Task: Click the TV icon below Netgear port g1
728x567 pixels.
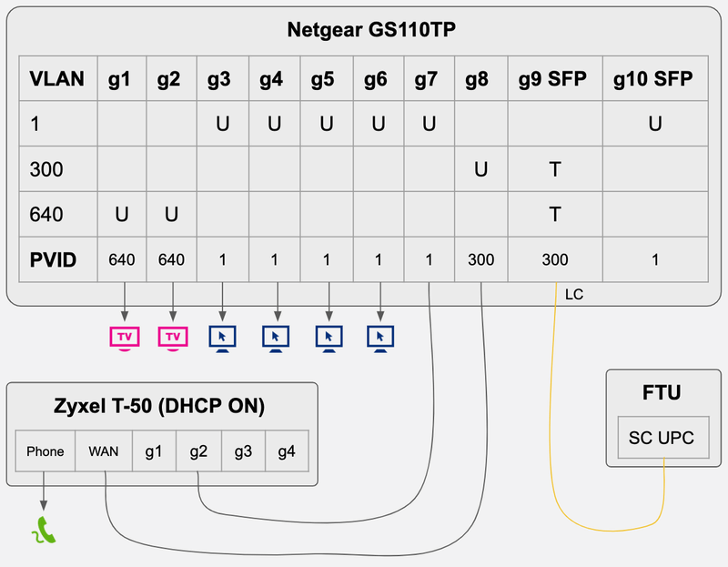Action: click(125, 338)
